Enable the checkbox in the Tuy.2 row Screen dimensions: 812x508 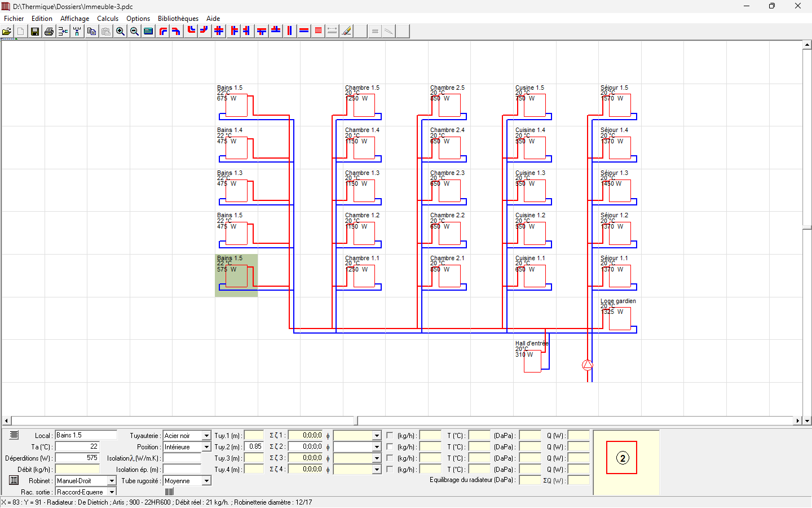[390, 447]
